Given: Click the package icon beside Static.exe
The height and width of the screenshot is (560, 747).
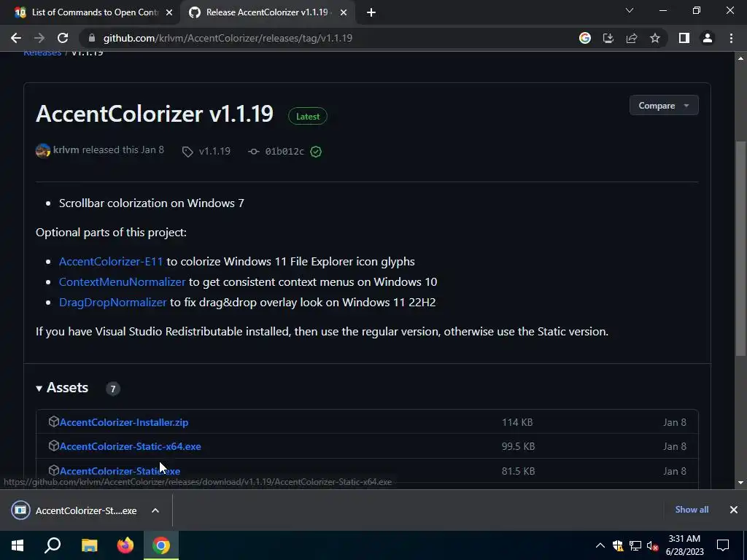Looking at the screenshot, I should click(54, 470).
